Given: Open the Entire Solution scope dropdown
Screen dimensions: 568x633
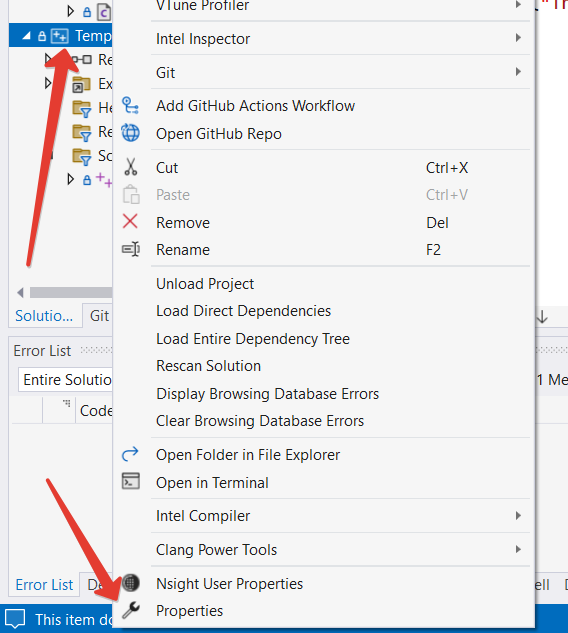Looking at the screenshot, I should [65, 379].
